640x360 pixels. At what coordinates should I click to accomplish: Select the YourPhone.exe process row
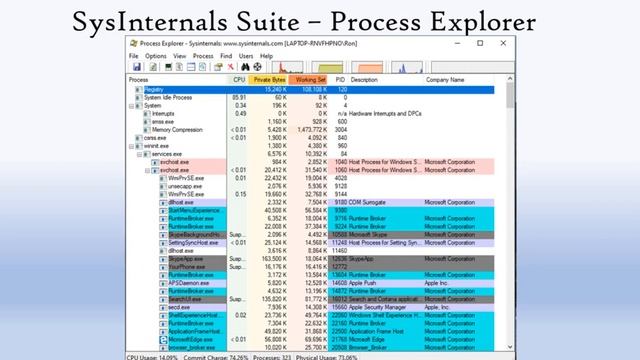(x=311, y=267)
